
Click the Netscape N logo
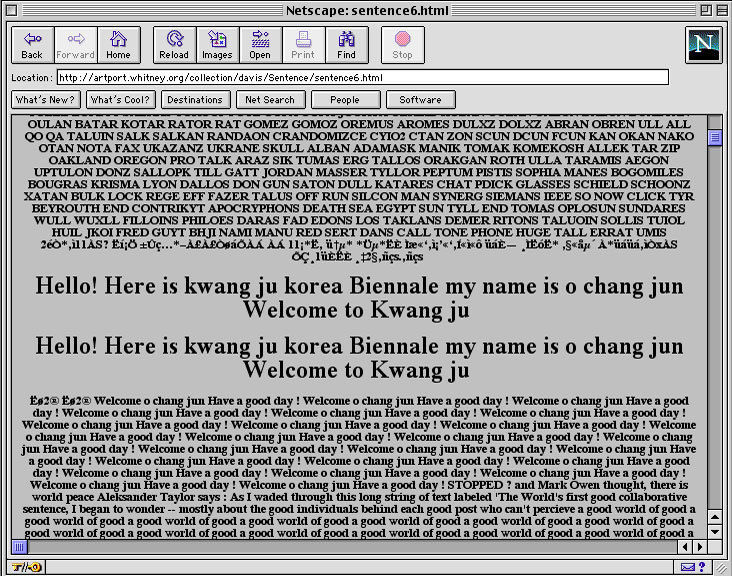[x=704, y=45]
